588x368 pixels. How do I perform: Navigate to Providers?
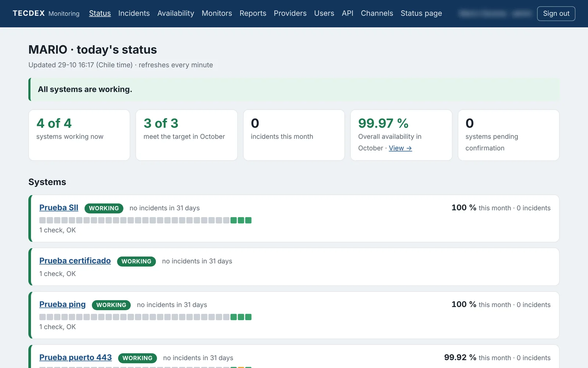pos(290,13)
